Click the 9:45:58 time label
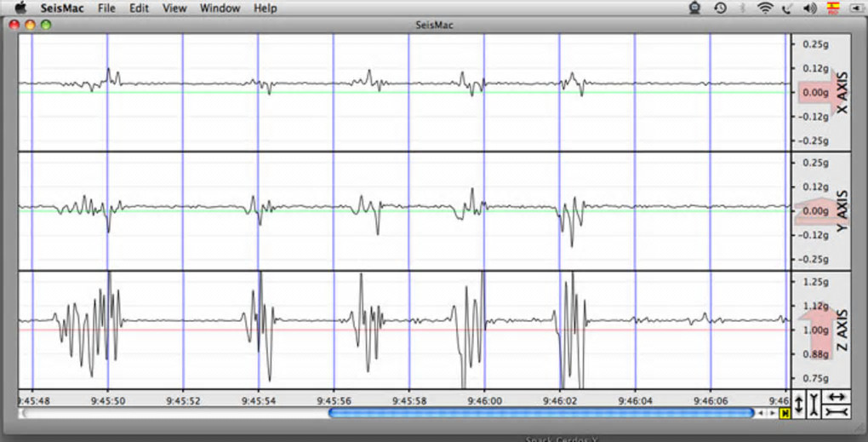The image size is (868, 442). click(409, 400)
